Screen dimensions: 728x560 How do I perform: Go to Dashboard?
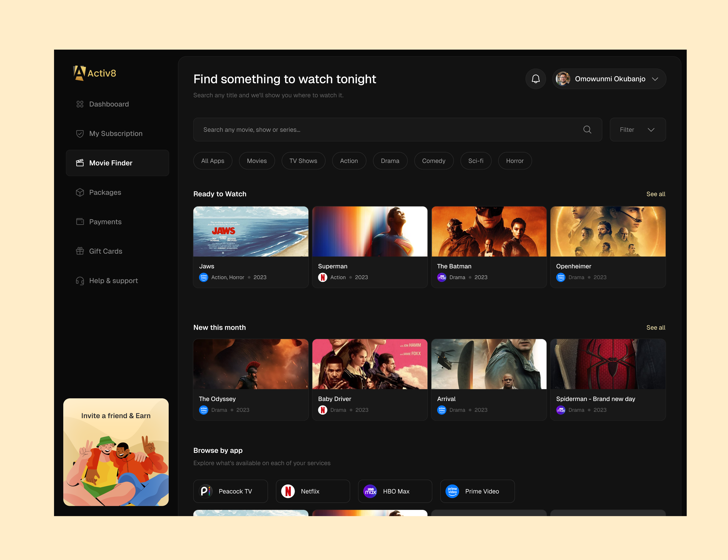[117, 104]
